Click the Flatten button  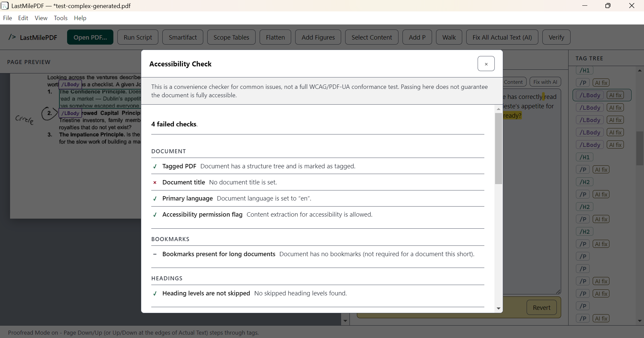pyautogui.click(x=275, y=37)
